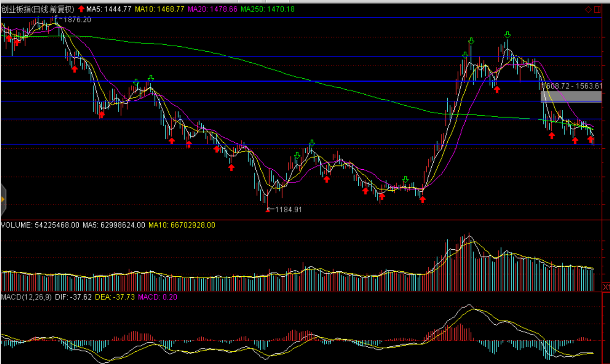Screen dimensions: 610x364
Task: Select the MA10 1468.77 indicator label
Action: pyautogui.click(x=159, y=9)
